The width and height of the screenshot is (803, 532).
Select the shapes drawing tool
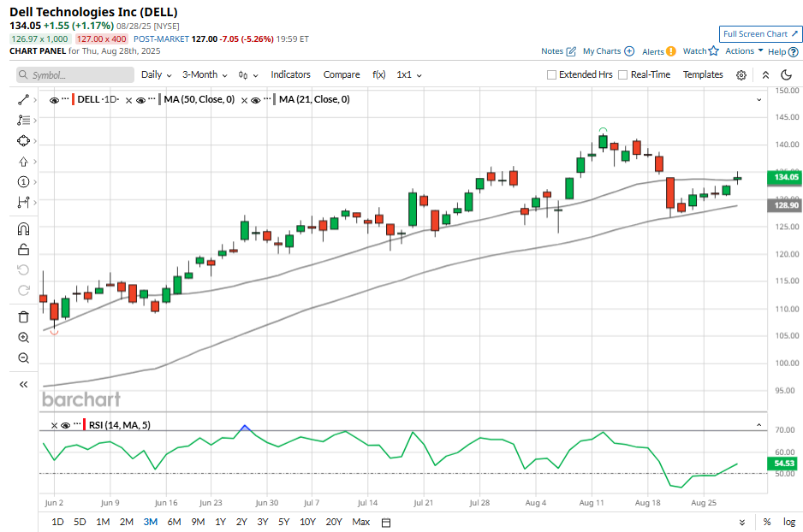pyautogui.click(x=23, y=140)
